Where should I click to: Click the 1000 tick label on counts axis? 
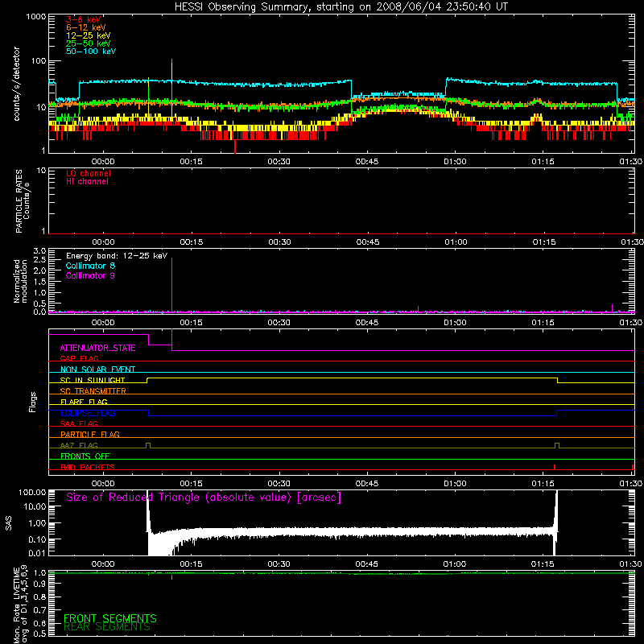coord(35,17)
